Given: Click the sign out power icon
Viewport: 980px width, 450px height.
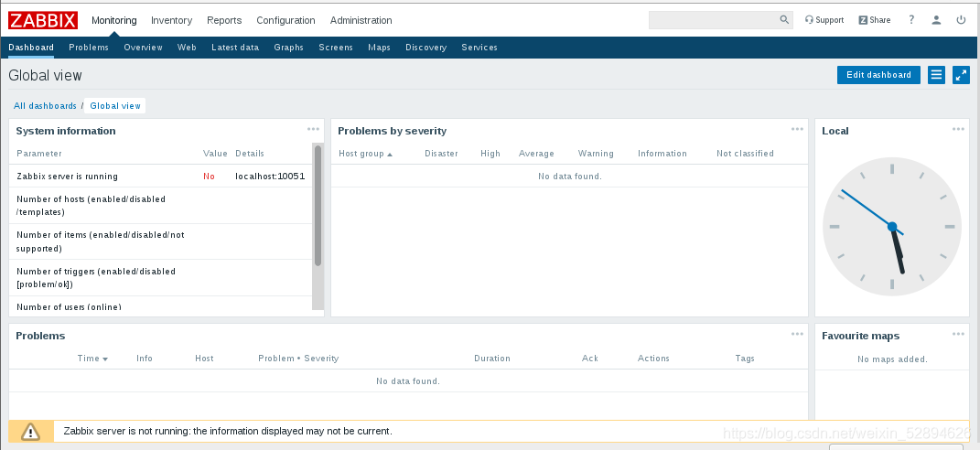Looking at the screenshot, I should click(962, 20).
